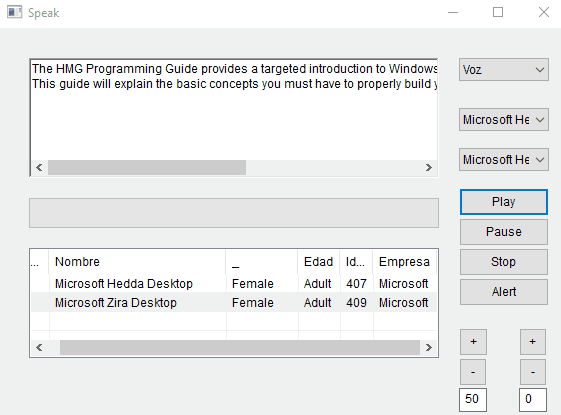Click the input field showing 50
The image size is (561, 415).
pos(473,400)
